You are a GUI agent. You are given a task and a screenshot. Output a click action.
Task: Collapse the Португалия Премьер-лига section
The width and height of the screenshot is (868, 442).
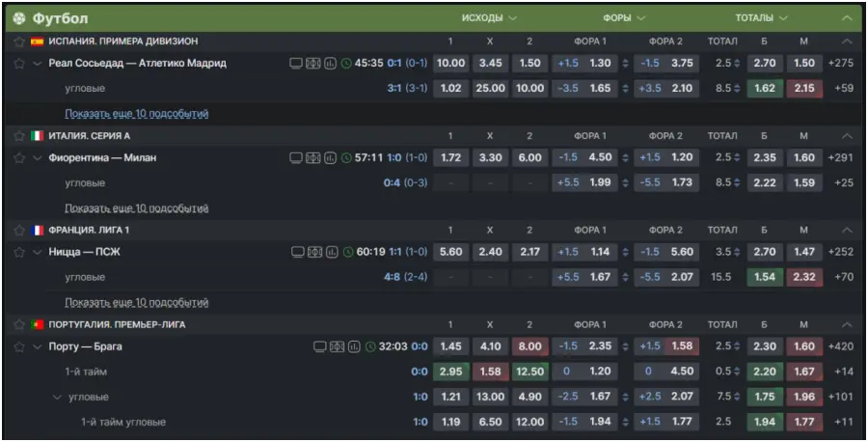(x=847, y=324)
